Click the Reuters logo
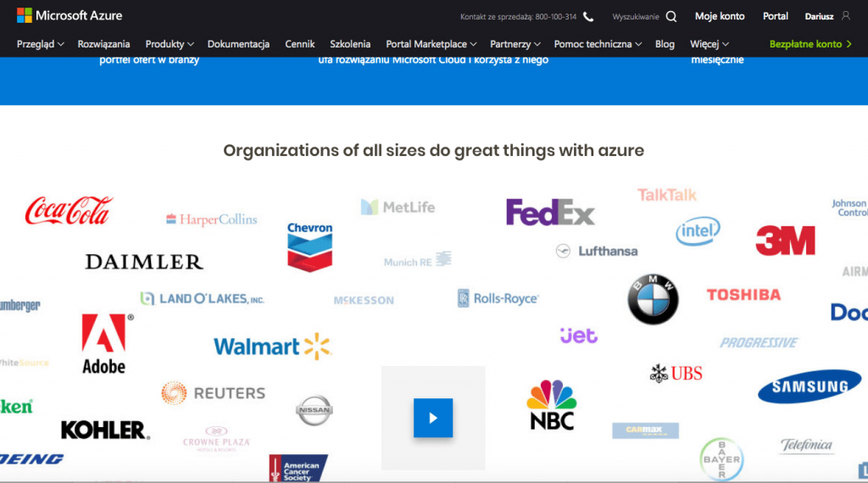The image size is (868, 483). coord(213,393)
